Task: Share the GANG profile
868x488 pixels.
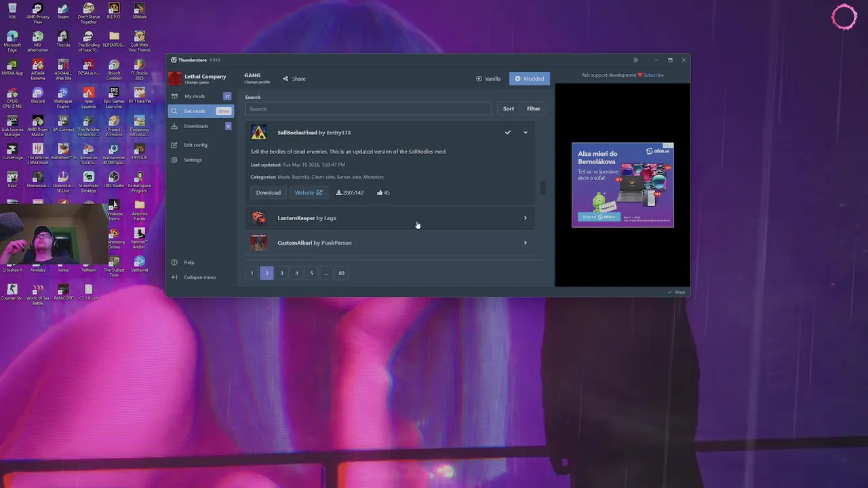Action: (294, 79)
